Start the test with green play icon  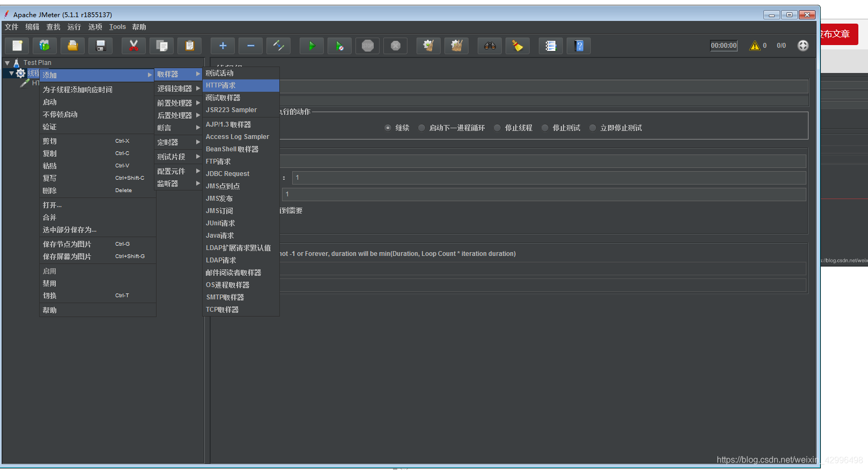click(312, 46)
